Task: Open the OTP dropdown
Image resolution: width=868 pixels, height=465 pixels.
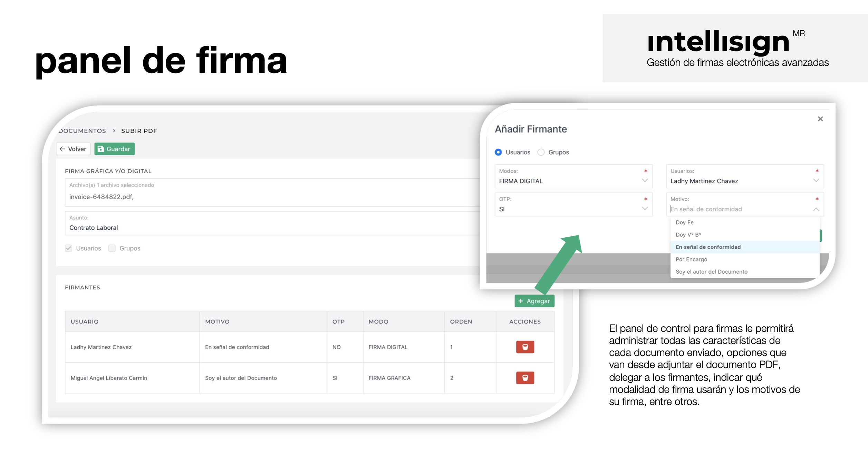Action: (644, 208)
